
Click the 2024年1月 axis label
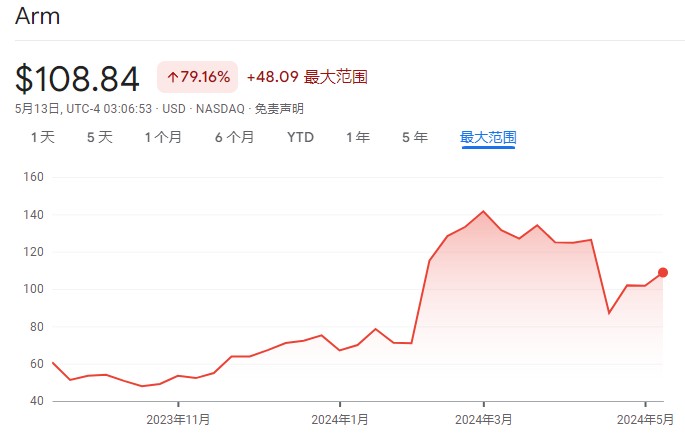(340, 420)
